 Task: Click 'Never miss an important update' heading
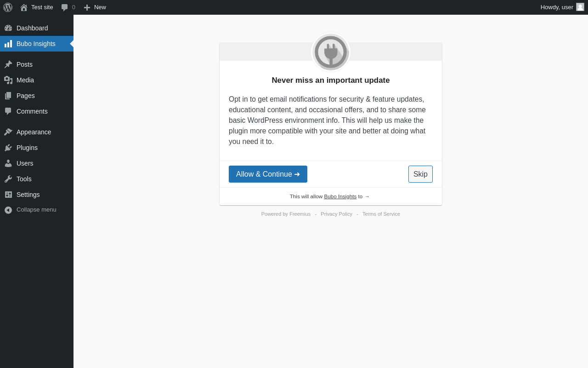pos(331,80)
